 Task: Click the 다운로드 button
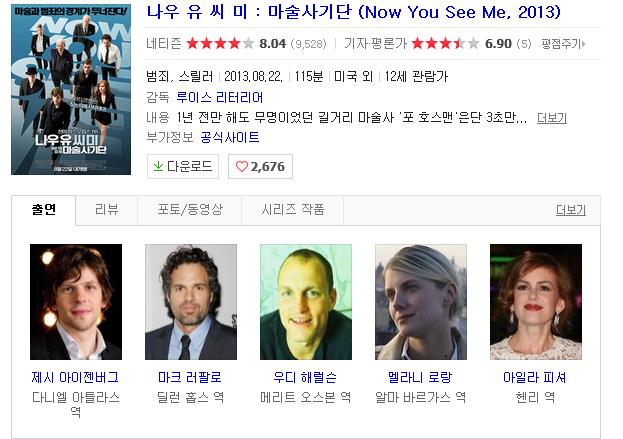[183, 166]
